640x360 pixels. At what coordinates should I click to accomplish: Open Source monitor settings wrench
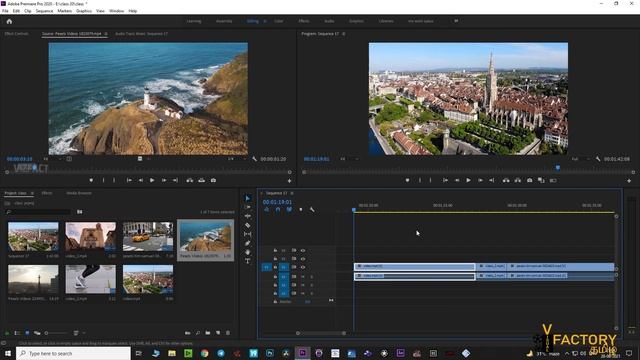click(254, 159)
